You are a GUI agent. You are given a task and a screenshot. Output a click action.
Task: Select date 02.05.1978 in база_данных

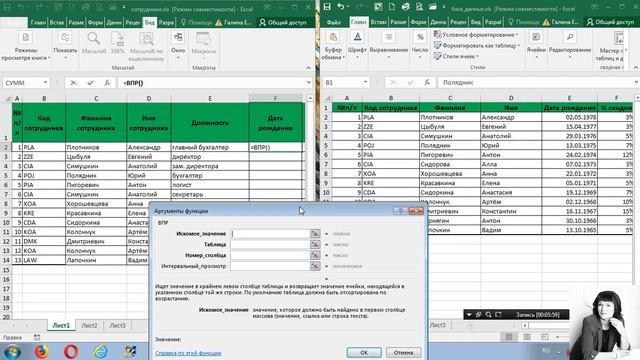click(569, 117)
